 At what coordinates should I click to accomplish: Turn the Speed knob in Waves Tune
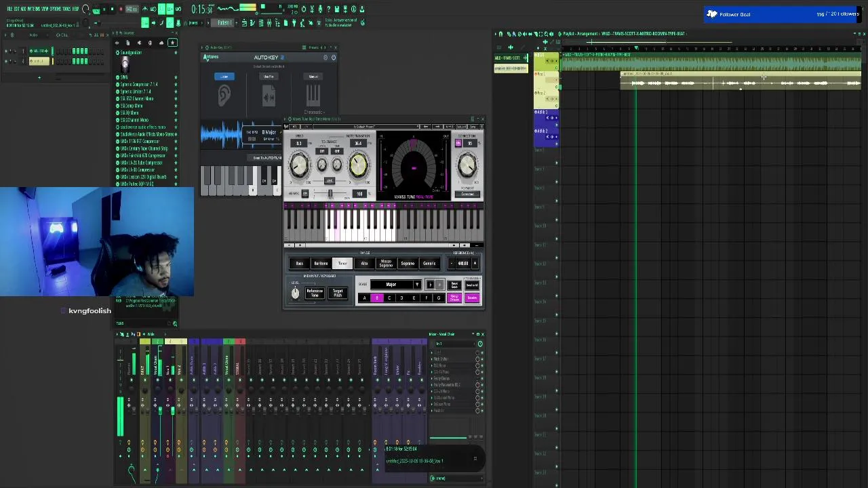pos(300,165)
